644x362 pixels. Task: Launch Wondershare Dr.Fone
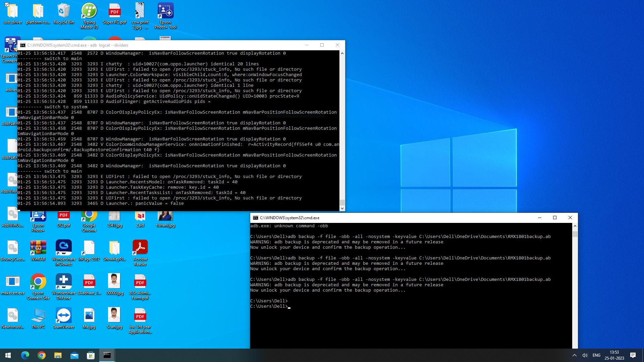pos(63,287)
